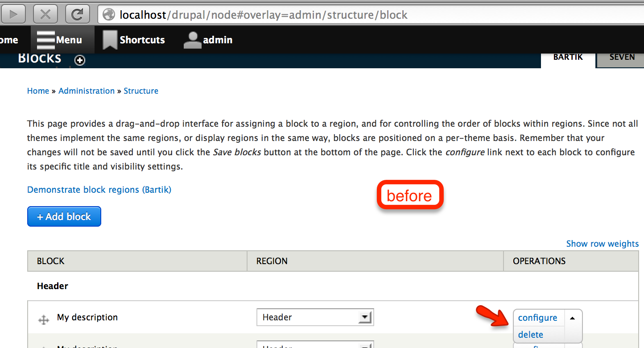Configure the My description block
The image size is (644, 348).
[x=538, y=317]
